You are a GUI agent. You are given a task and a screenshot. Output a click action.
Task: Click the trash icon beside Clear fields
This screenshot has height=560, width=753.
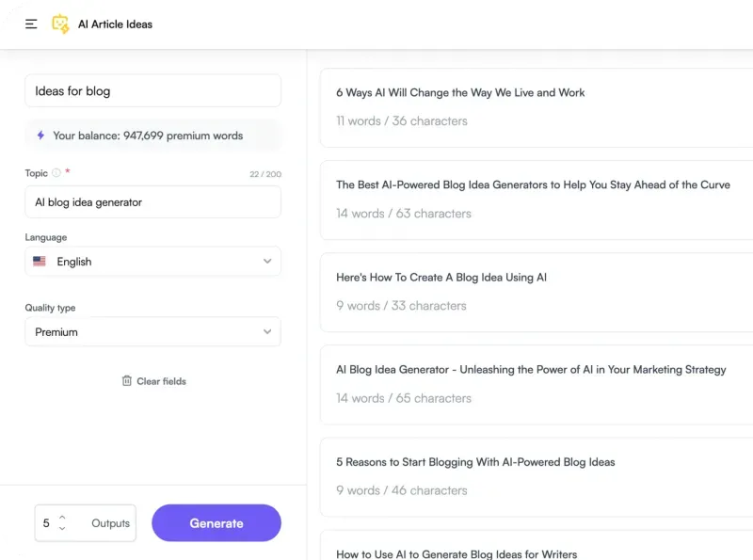coord(127,381)
